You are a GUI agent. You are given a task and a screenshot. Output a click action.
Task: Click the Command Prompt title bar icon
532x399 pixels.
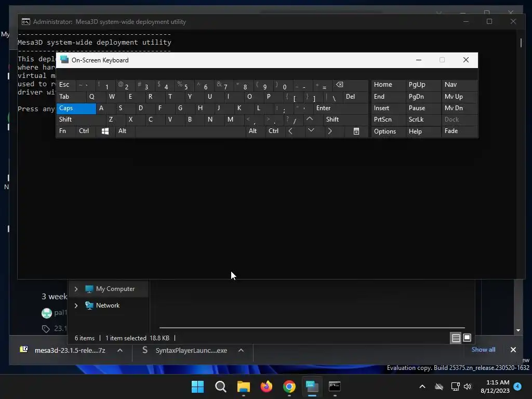[26, 22]
